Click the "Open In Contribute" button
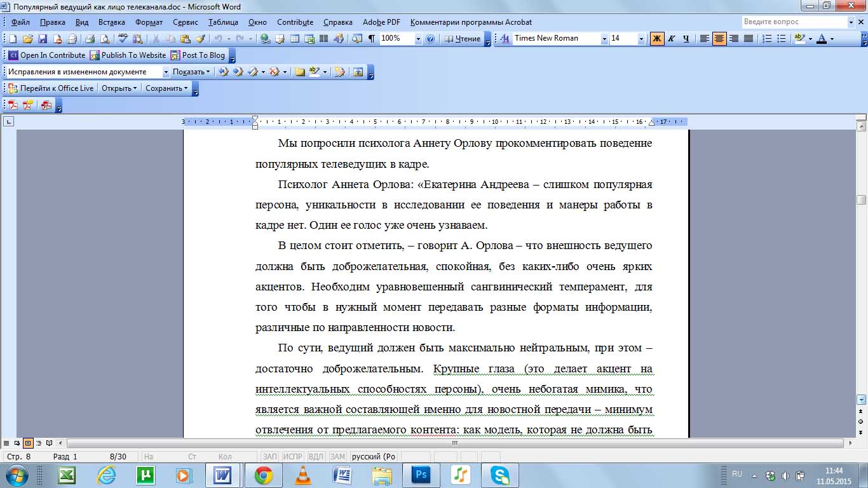The image size is (868, 488). (47, 55)
